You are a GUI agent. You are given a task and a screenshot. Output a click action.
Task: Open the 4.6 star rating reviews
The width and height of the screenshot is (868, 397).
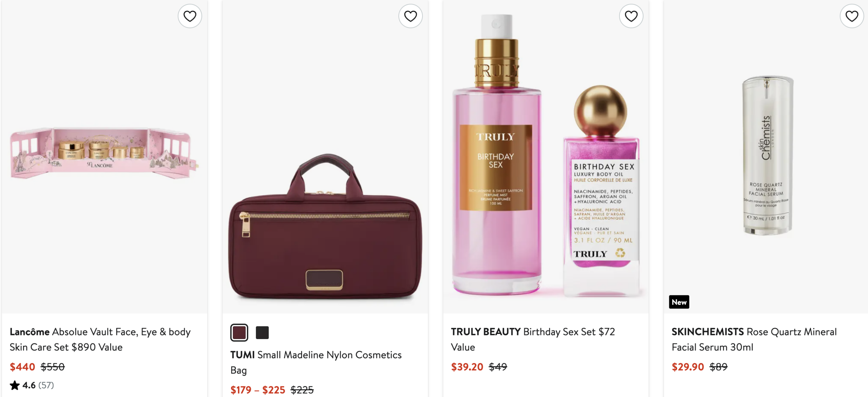32,385
